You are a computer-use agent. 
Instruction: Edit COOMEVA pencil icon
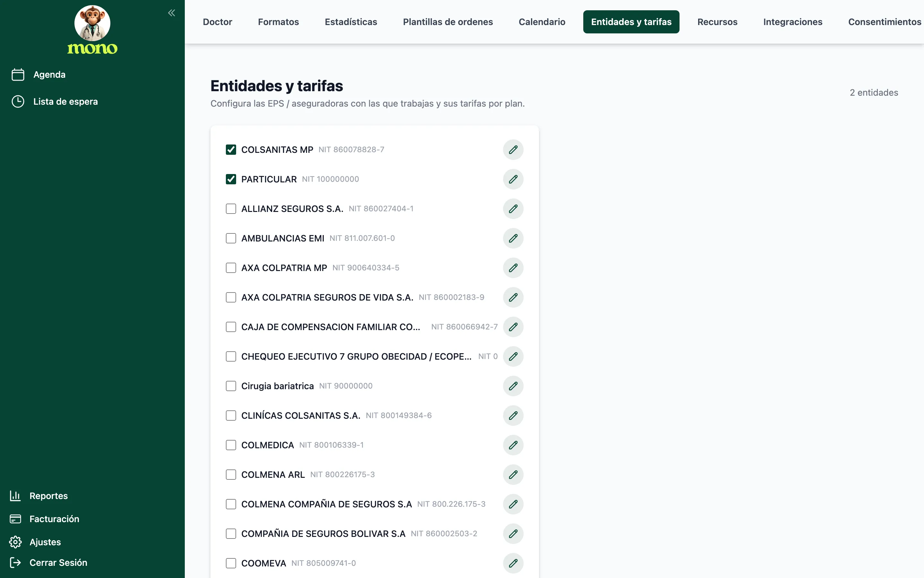click(x=513, y=563)
